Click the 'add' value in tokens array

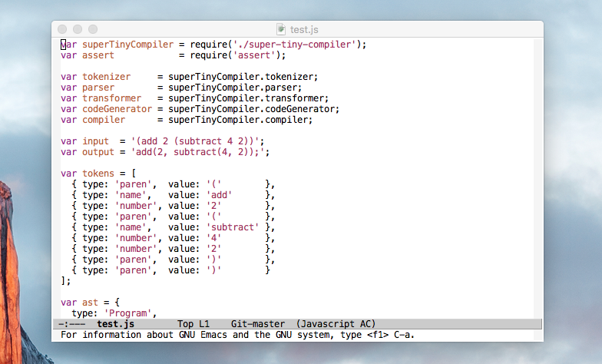(220, 195)
